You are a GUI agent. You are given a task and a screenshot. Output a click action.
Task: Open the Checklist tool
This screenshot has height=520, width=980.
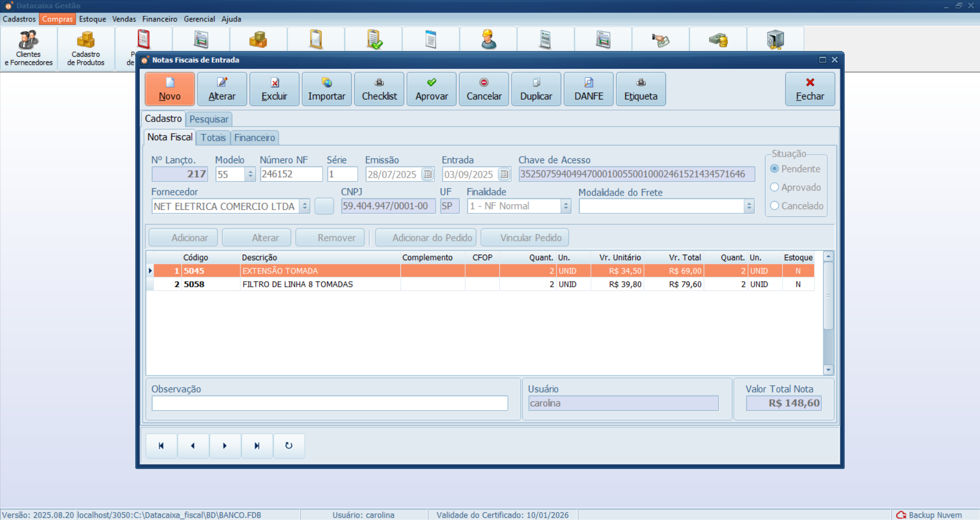pyautogui.click(x=378, y=89)
